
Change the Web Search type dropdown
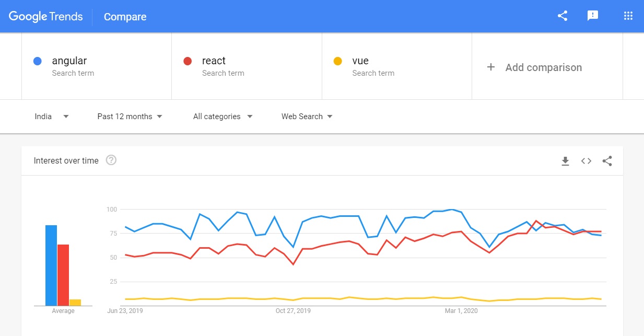(307, 117)
